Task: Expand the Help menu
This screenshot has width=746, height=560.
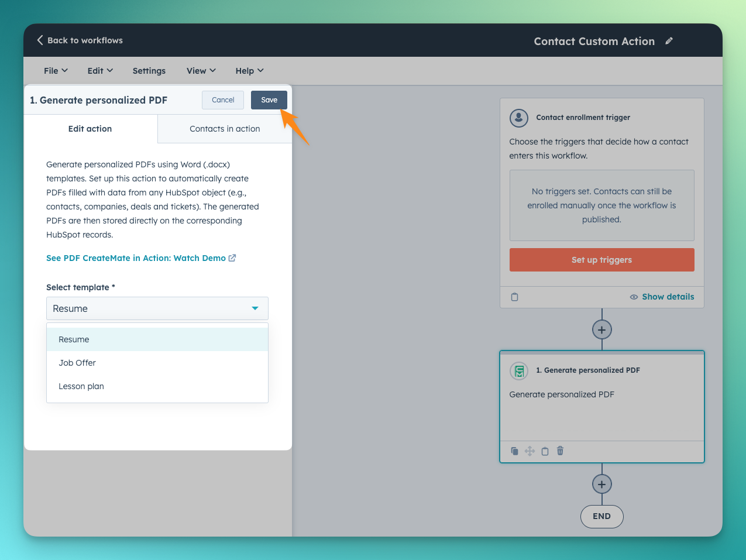Action: (x=249, y=70)
